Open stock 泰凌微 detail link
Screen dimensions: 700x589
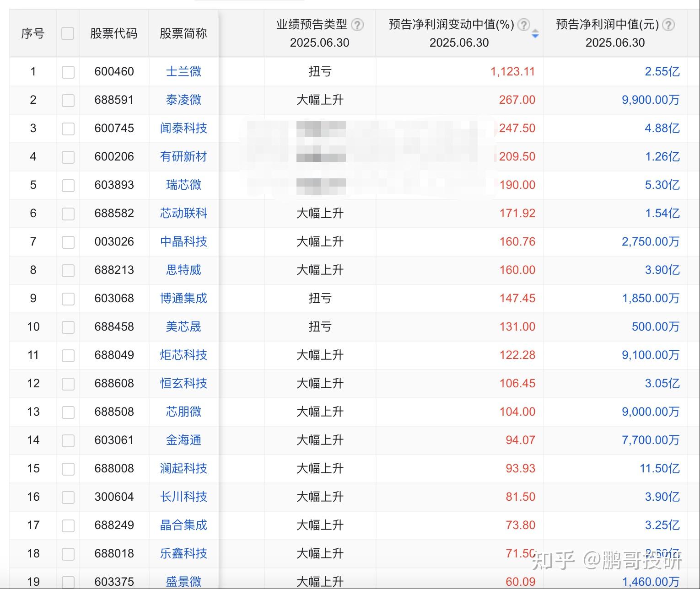[183, 100]
